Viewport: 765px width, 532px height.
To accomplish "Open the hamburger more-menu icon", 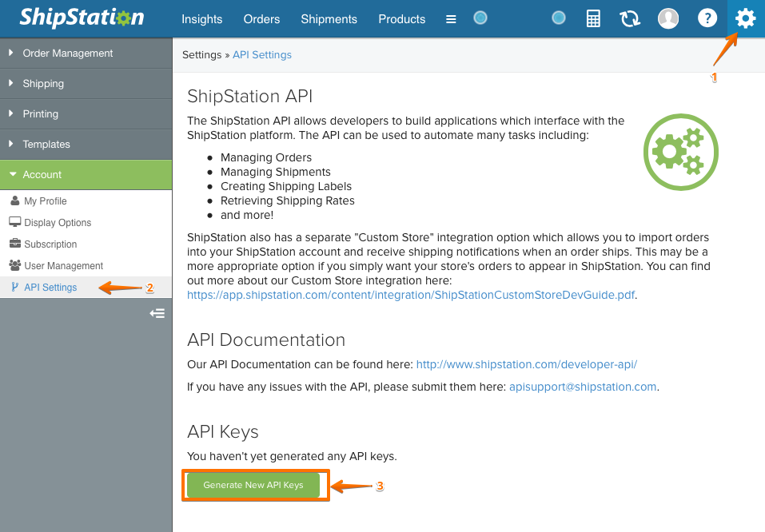I will 451,19.
